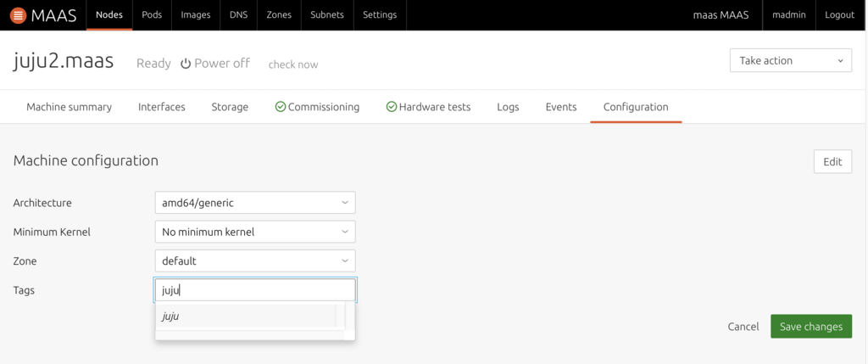This screenshot has height=364, width=868.
Task: Open the Nodes menu item
Action: (x=109, y=15)
